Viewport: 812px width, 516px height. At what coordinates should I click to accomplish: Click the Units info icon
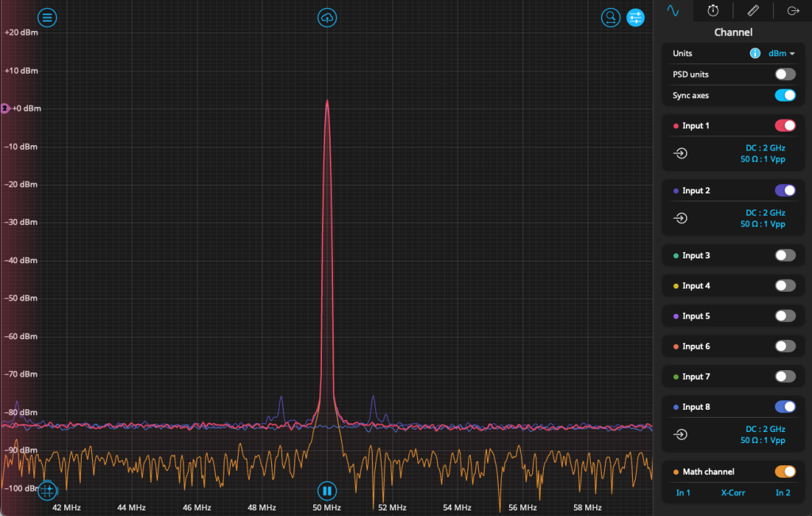[754, 53]
